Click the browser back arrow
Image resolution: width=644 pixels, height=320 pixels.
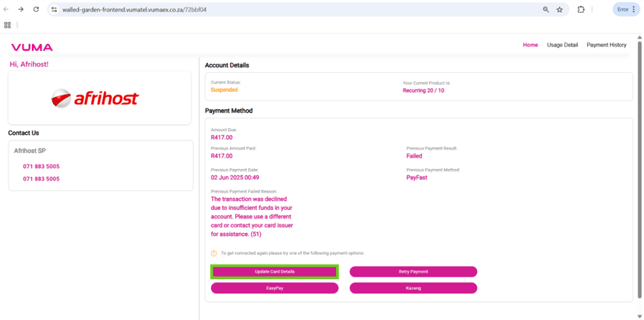tap(7, 10)
